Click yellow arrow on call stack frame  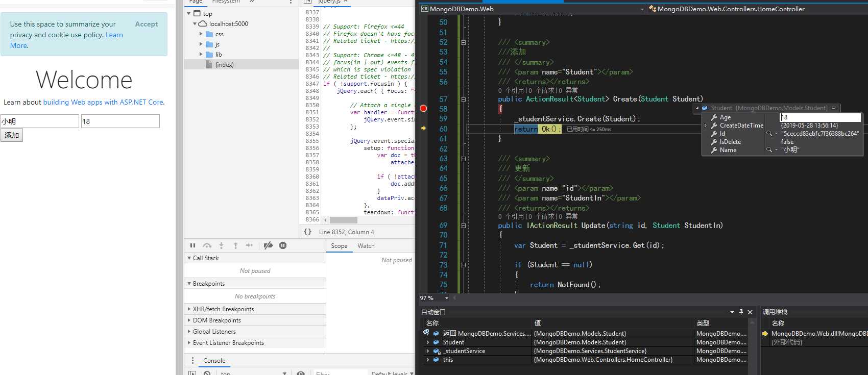pos(765,334)
